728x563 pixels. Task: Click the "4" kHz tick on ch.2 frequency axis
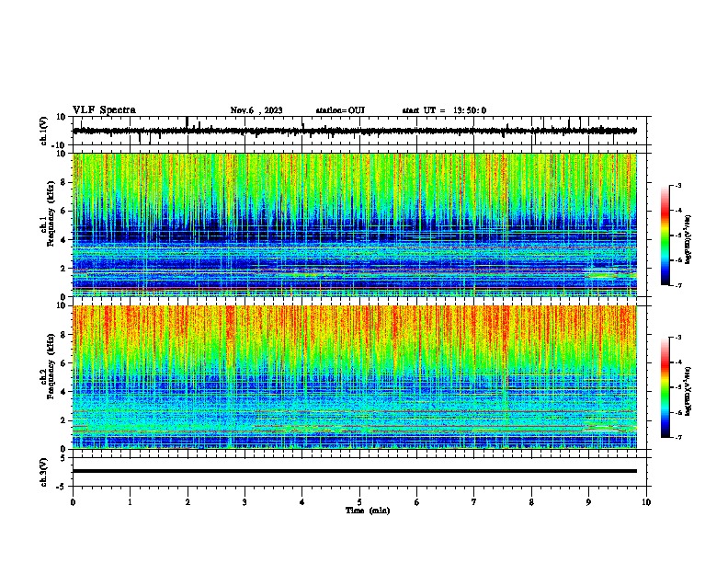coord(63,392)
